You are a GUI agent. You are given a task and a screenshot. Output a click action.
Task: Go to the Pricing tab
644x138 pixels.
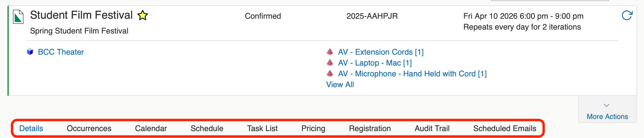pyautogui.click(x=313, y=128)
